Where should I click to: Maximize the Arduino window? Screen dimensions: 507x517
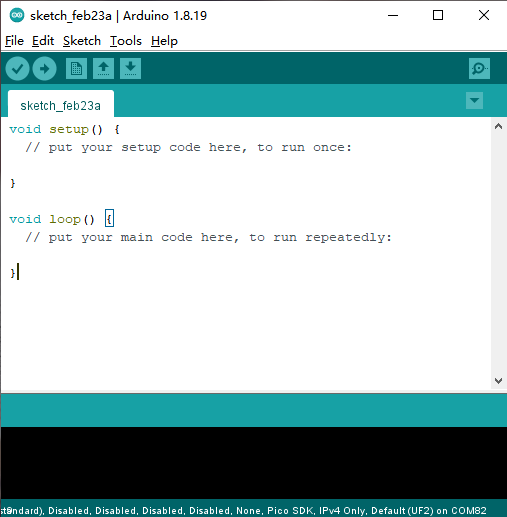[x=438, y=15]
